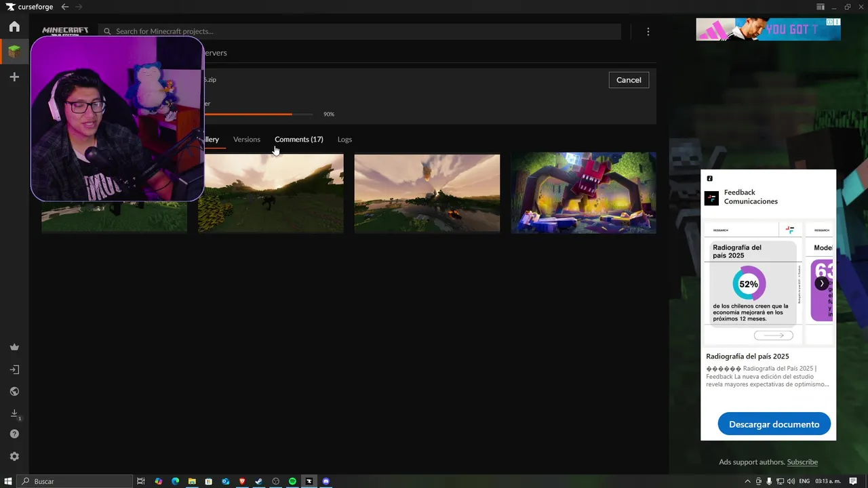The width and height of the screenshot is (868, 488).
Task: Open CurseForge settings gear
Action: [x=14, y=457]
